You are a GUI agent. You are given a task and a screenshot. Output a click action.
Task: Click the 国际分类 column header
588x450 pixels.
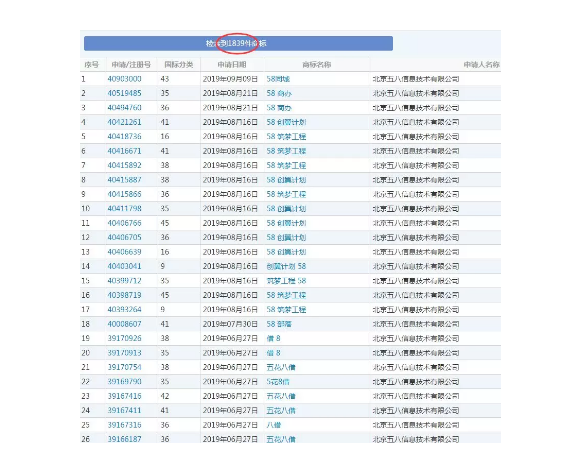coord(179,65)
